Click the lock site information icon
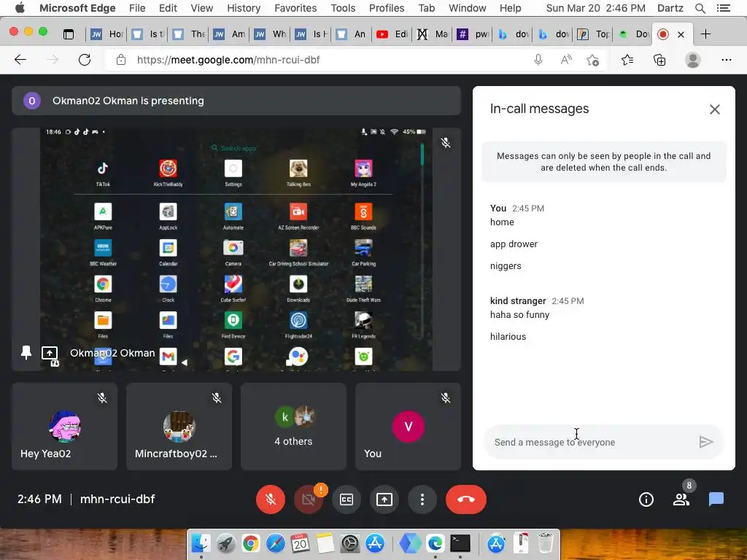This screenshot has width=747, height=560. click(x=121, y=60)
